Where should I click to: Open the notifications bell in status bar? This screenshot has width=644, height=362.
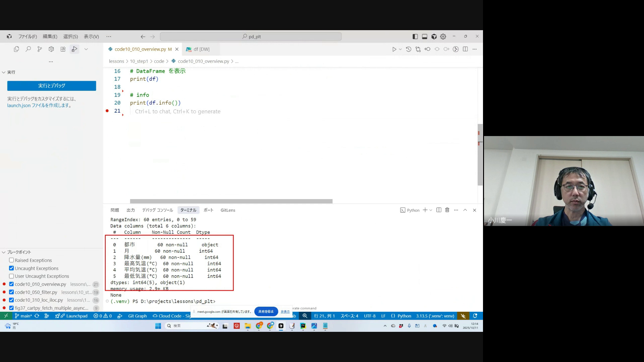pyautogui.click(x=475, y=316)
